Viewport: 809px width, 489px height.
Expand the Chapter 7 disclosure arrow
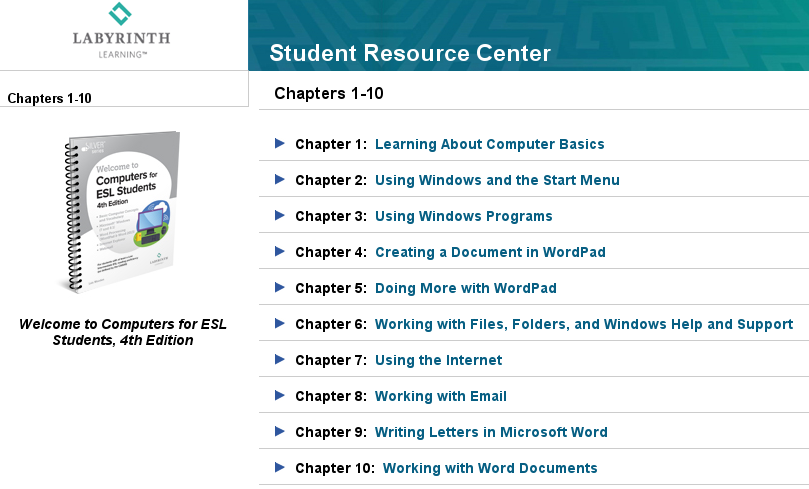(x=280, y=359)
